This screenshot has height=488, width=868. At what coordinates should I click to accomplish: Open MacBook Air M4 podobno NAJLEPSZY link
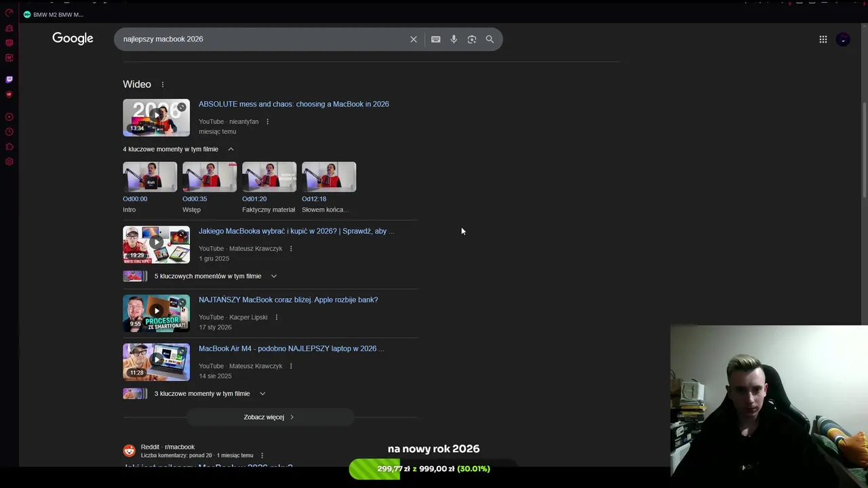[x=291, y=348]
